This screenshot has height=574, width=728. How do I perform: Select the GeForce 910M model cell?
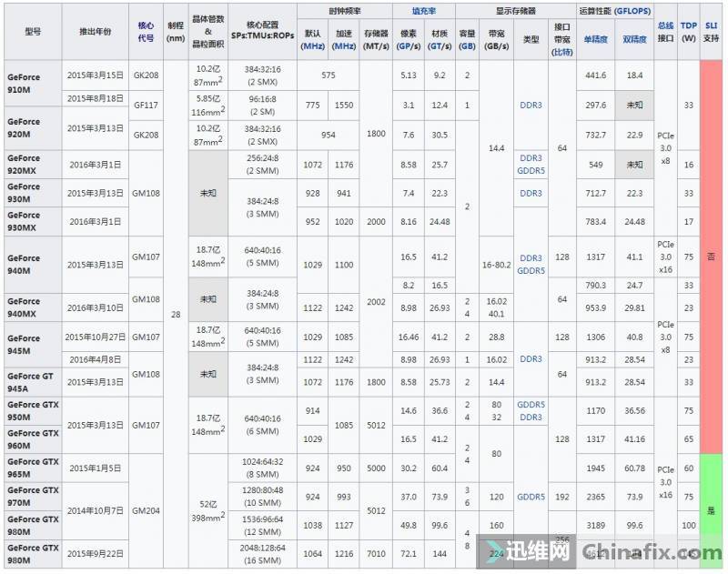[x=33, y=84]
